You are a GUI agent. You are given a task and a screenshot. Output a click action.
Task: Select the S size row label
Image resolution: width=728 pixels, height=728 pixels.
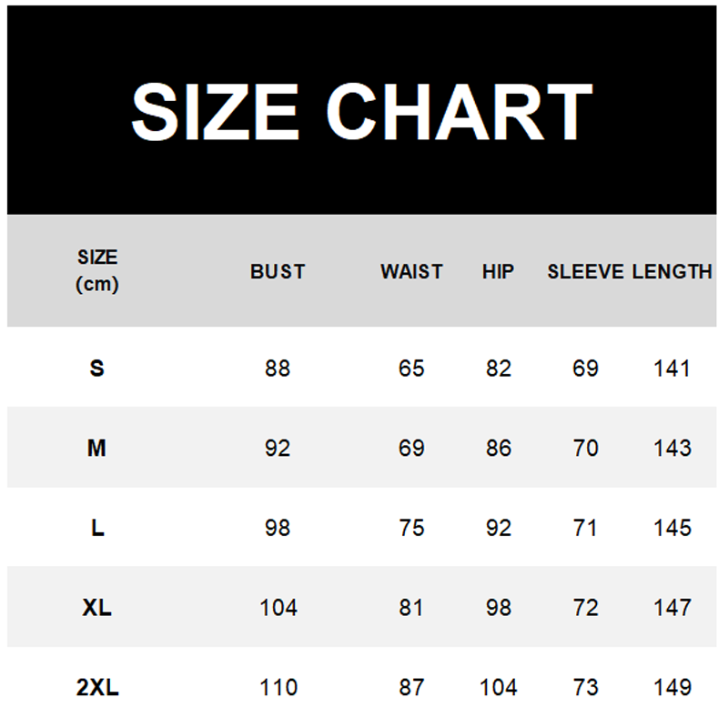click(x=97, y=369)
